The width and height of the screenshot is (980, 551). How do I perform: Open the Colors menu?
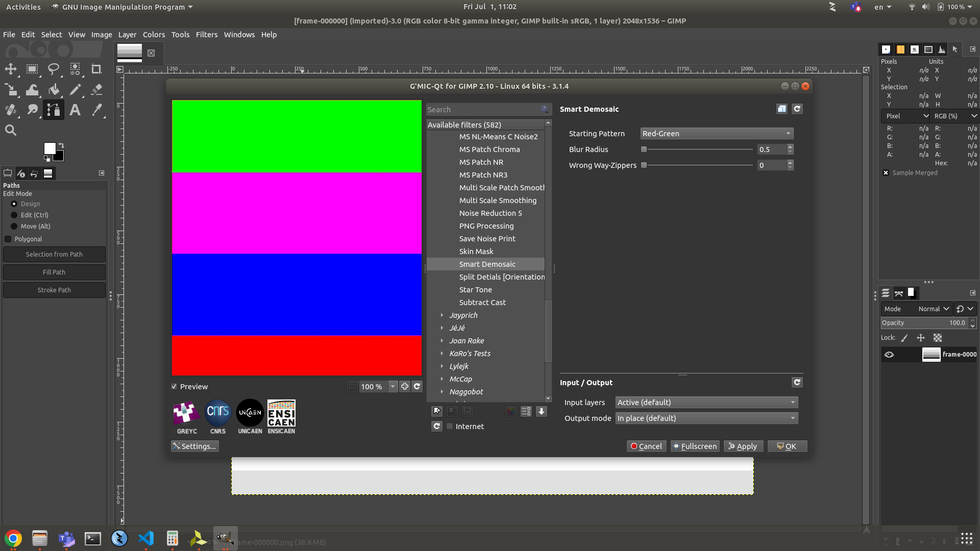click(154, 35)
